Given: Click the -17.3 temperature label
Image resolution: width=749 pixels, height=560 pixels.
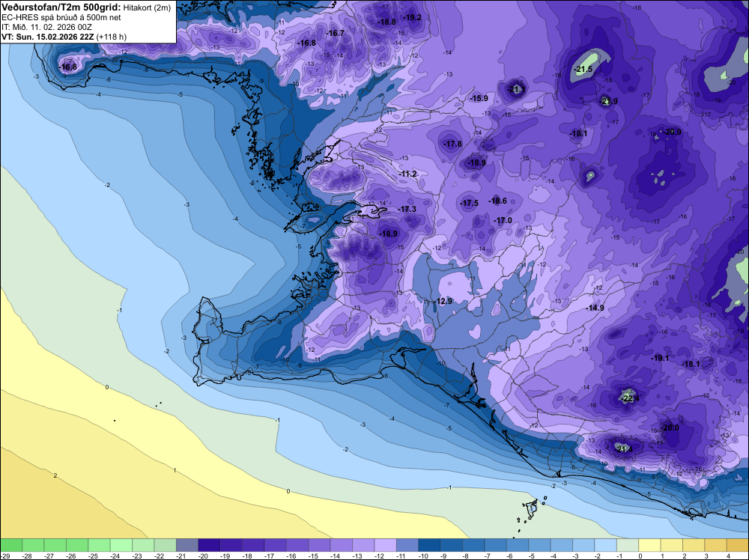Looking at the screenshot, I should (x=407, y=210).
